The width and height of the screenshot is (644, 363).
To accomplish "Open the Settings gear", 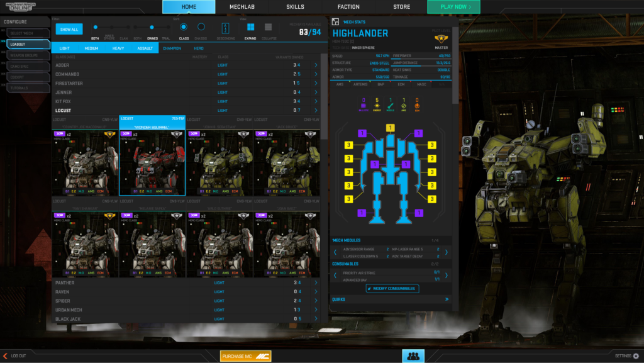I will (x=636, y=356).
